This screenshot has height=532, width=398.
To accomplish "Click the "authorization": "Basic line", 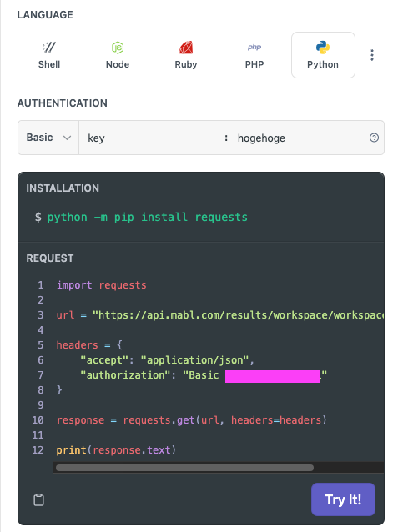I will tap(204, 375).
